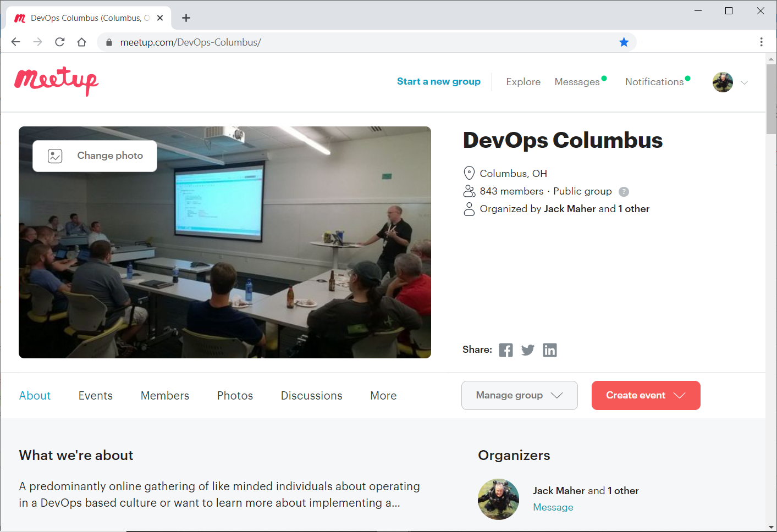Image resolution: width=777 pixels, height=532 pixels.
Task: Expand the profile account dropdown
Action: pyautogui.click(x=744, y=82)
